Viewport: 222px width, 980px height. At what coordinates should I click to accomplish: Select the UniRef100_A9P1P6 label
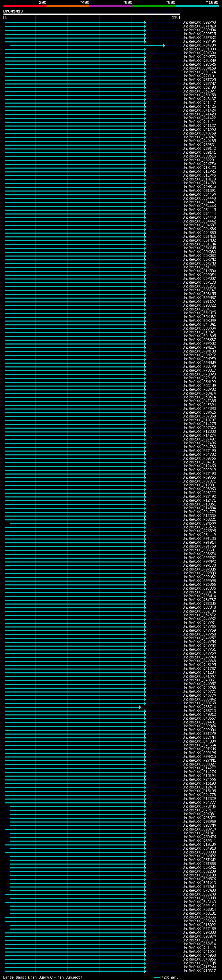click(199, 753)
